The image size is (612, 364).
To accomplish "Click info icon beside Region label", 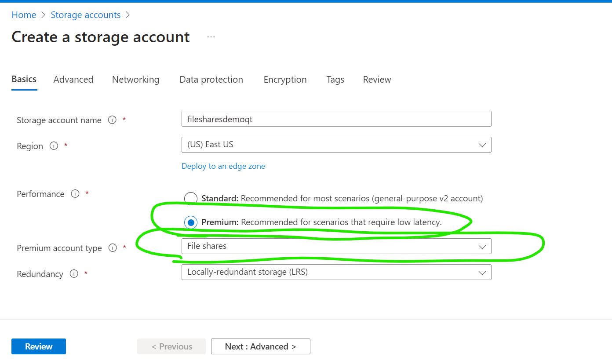I will click(x=54, y=146).
